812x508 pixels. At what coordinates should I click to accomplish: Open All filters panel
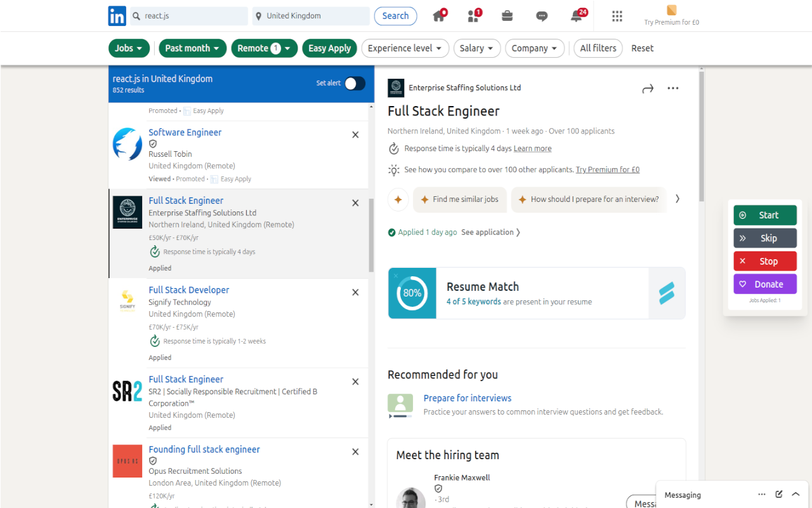(x=598, y=48)
